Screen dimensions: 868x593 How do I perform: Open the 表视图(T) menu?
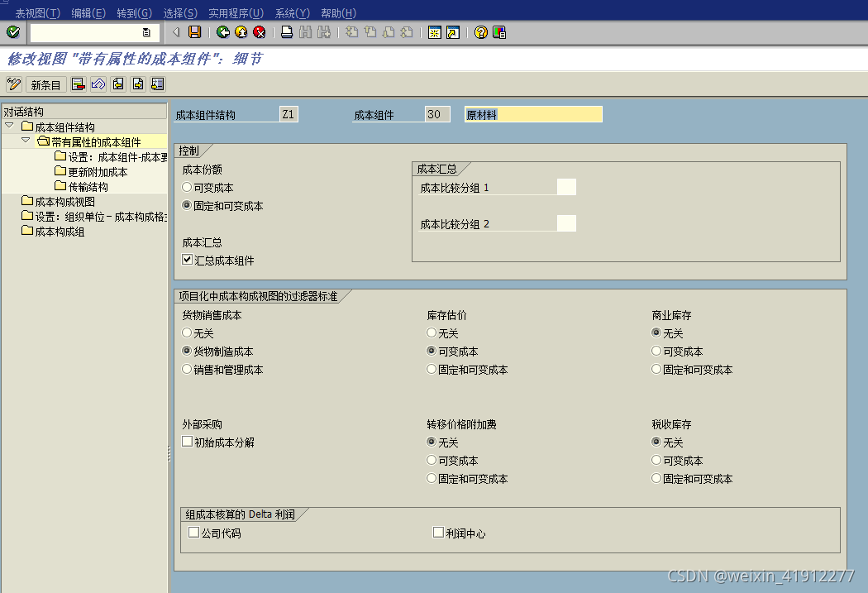click(38, 12)
